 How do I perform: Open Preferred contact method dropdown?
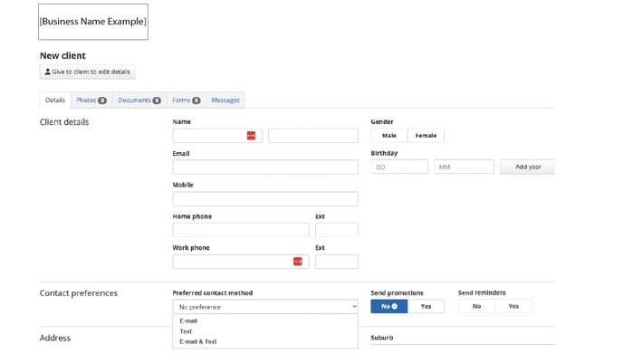click(x=265, y=307)
